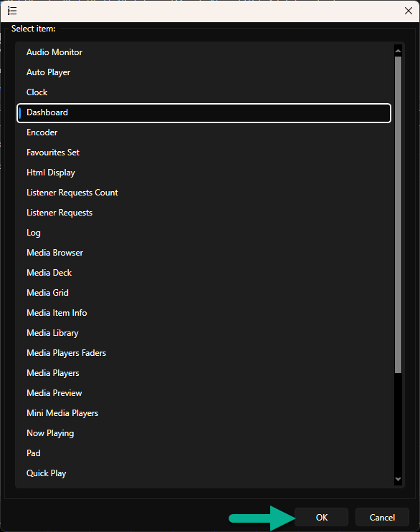Screen dimensions: 420x532
Task: Confirm selection with OK button
Action: tap(321, 517)
